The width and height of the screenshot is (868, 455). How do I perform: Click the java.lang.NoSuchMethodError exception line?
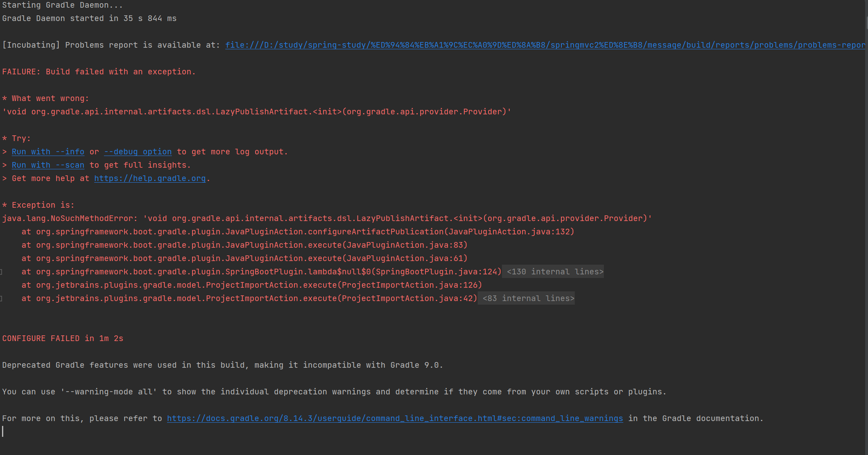tap(327, 219)
